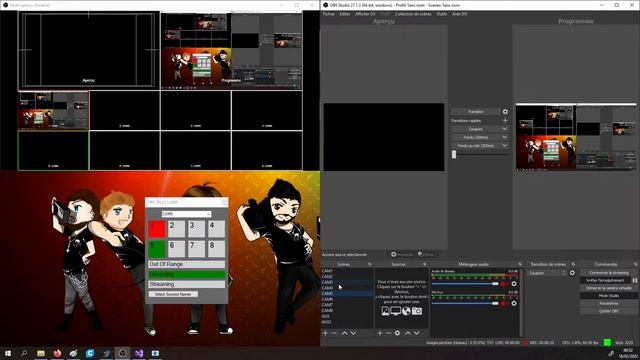
Task: Move source up in Sources panel
Action: 407,333
